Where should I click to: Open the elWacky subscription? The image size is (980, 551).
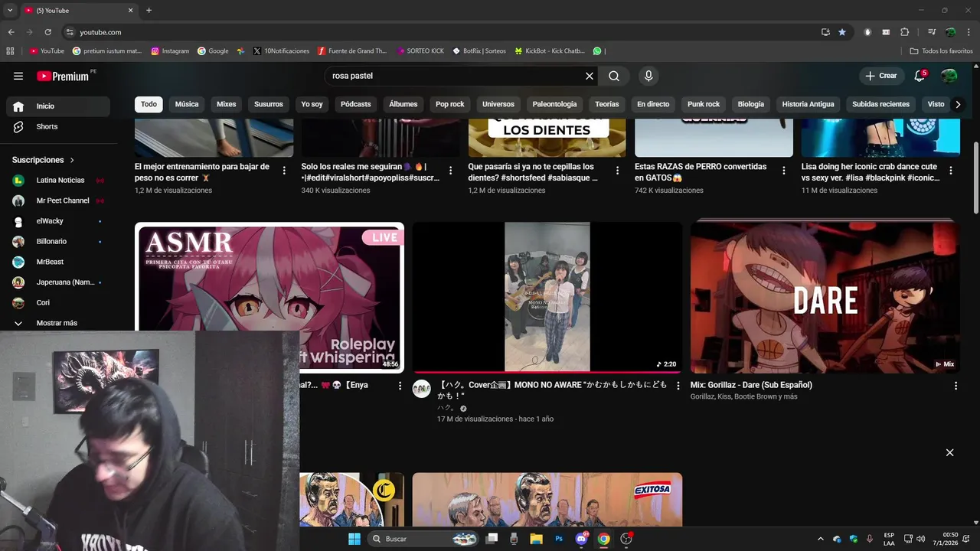pos(59,221)
